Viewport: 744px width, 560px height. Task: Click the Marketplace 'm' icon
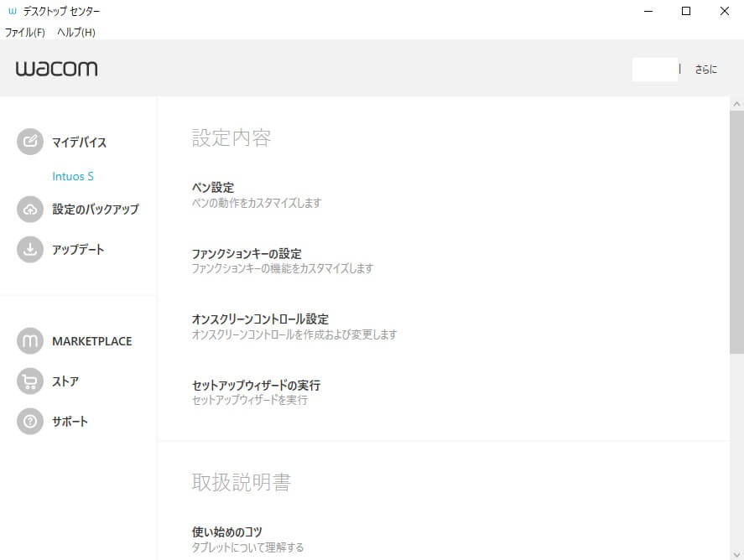[30, 341]
